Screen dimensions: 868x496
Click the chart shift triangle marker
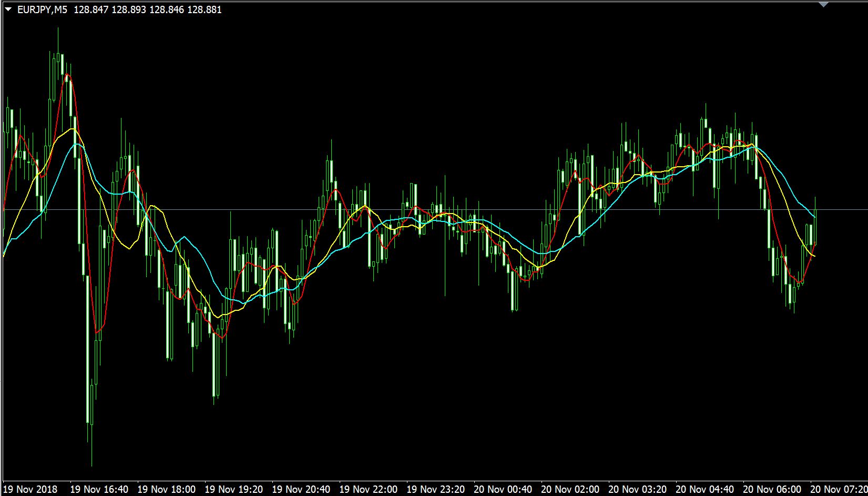(x=823, y=5)
